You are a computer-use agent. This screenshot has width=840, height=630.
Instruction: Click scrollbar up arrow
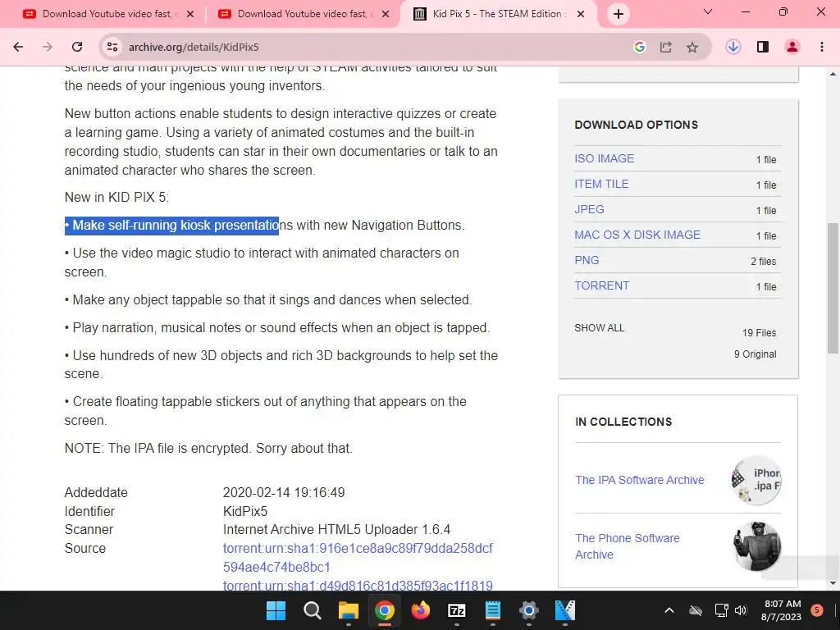coord(833,73)
